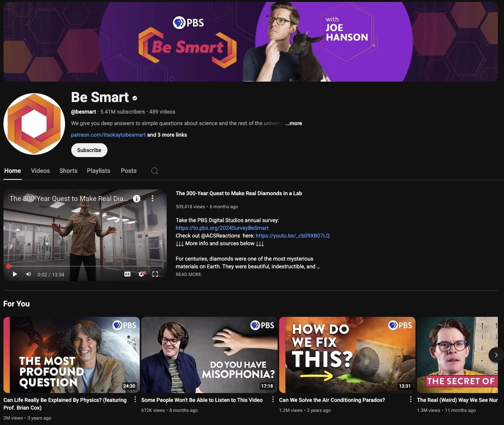Subscribe to the Be Smart channel
The height and width of the screenshot is (425, 504).
pos(89,150)
